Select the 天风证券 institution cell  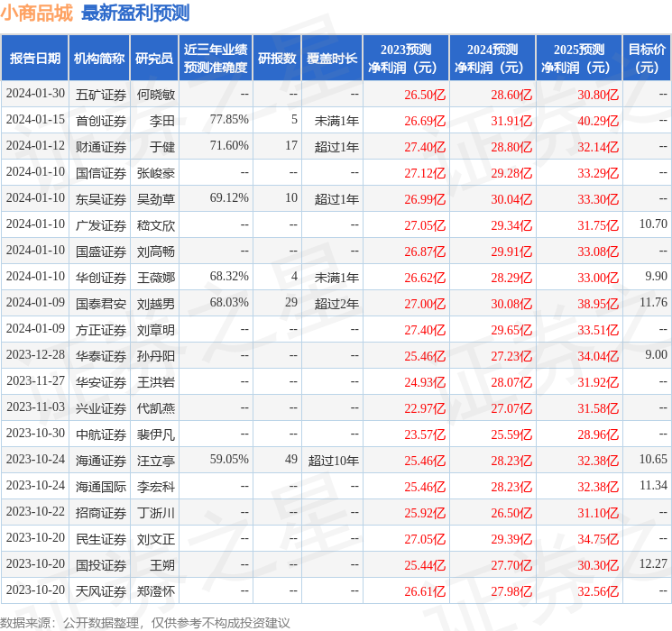(x=101, y=591)
